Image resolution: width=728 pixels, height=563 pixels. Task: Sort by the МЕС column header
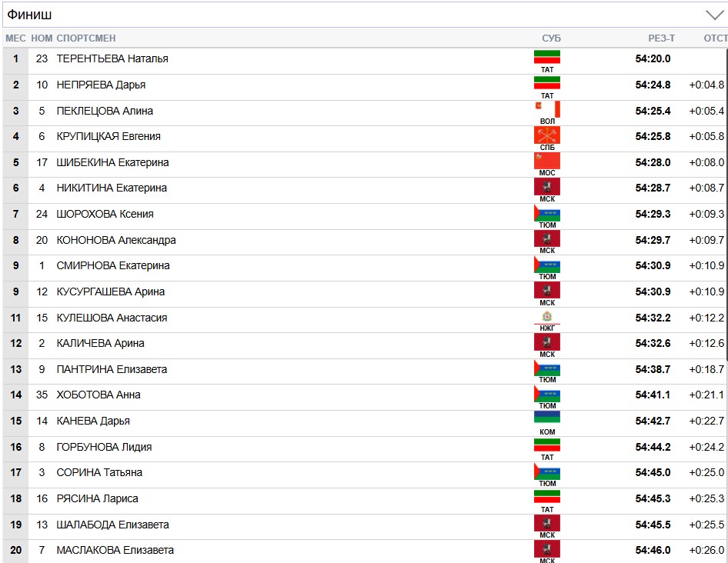click(x=15, y=38)
